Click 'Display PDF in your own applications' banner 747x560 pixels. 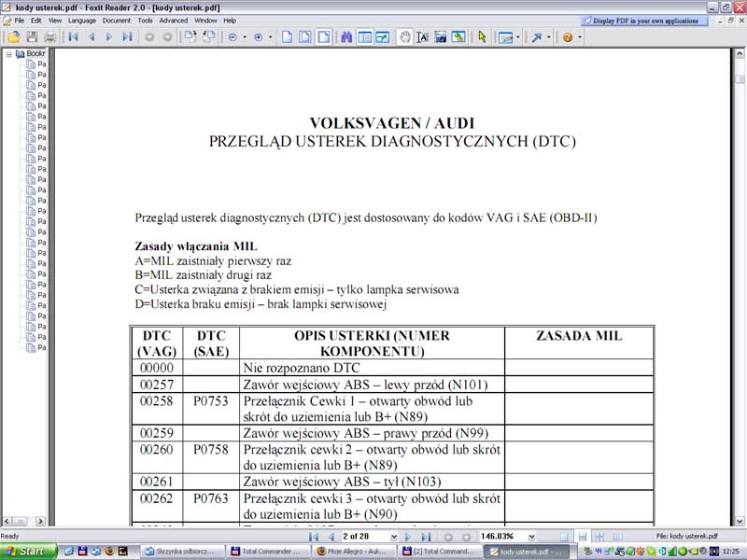(644, 21)
